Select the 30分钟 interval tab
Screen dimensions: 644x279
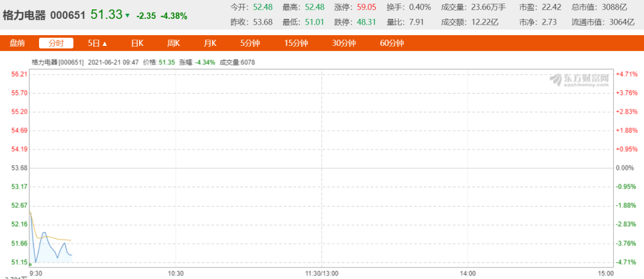(344, 43)
